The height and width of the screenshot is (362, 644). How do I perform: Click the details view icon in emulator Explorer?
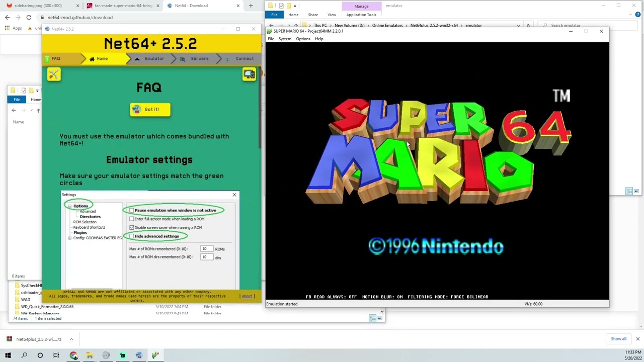click(629, 191)
